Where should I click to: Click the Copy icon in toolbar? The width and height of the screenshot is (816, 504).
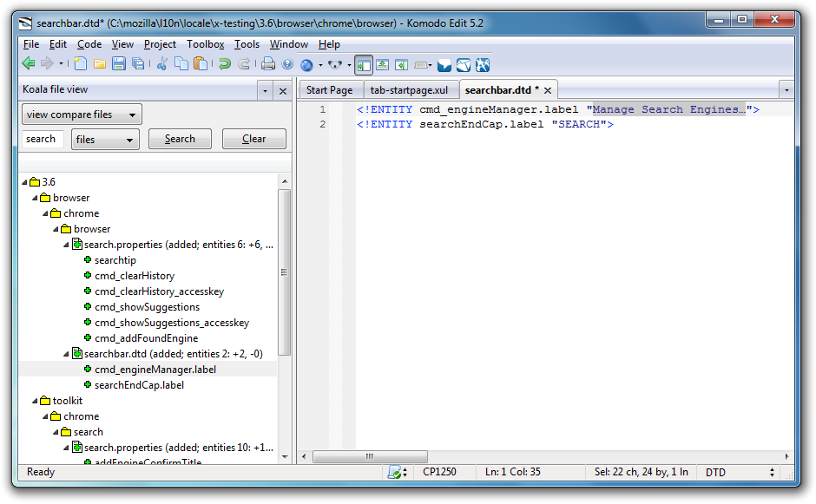click(x=181, y=64)
